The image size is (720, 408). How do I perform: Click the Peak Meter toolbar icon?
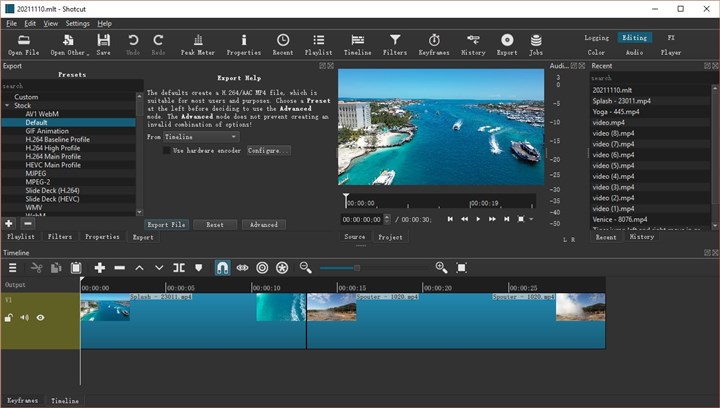tap(200, 43)
